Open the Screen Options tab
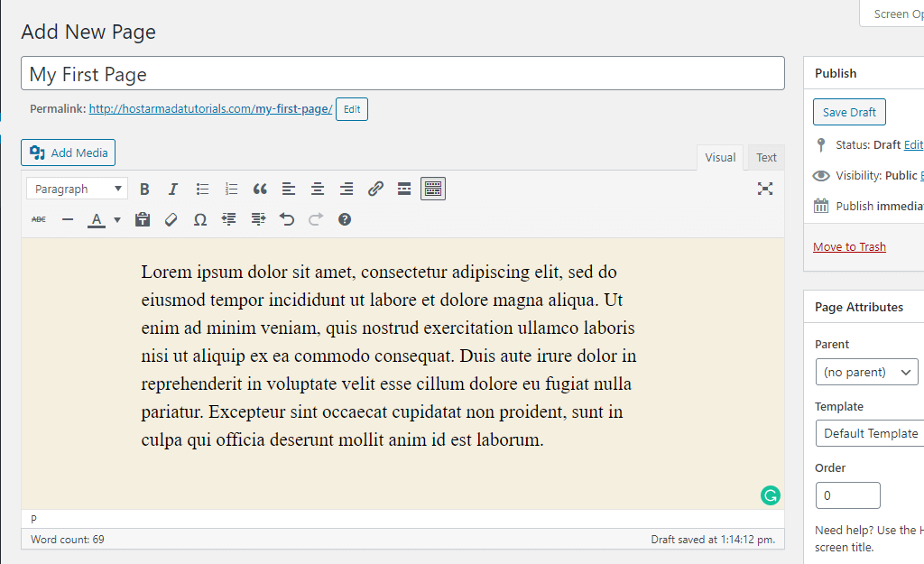 tap(892, 14)
